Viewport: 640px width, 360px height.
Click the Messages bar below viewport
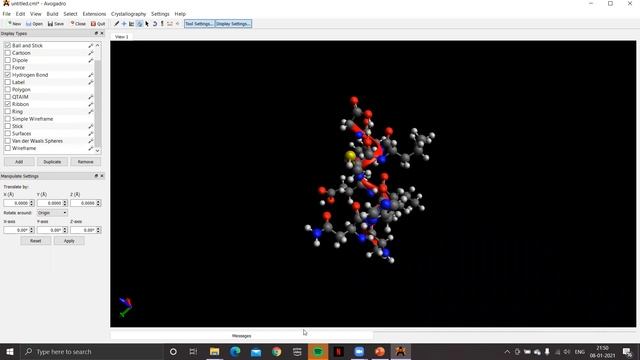pos(242,336)
